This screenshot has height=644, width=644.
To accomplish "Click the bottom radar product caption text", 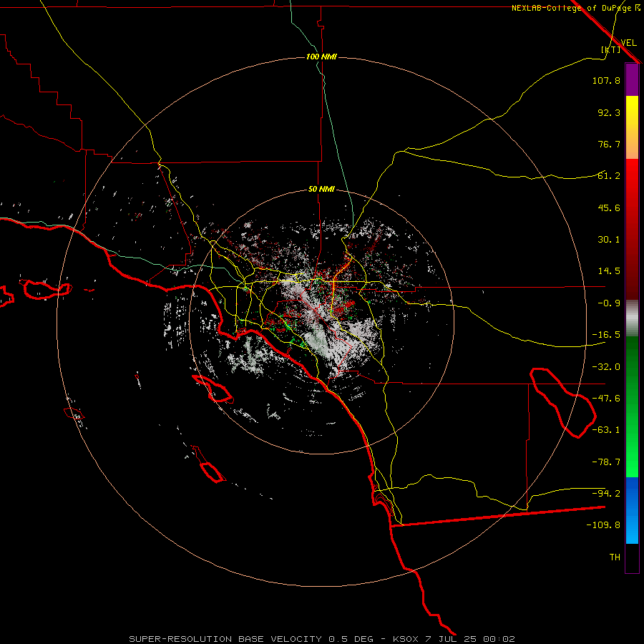I will pos(322,639).
